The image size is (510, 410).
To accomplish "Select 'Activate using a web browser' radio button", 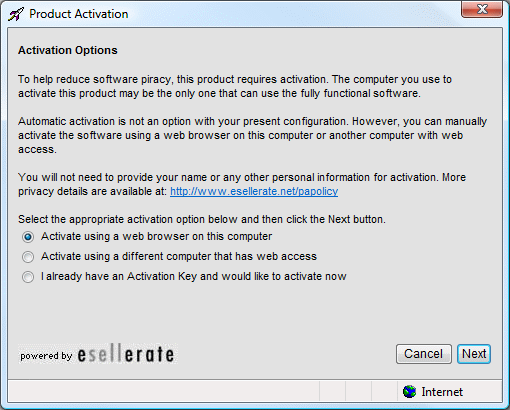I will pos(28,237).
